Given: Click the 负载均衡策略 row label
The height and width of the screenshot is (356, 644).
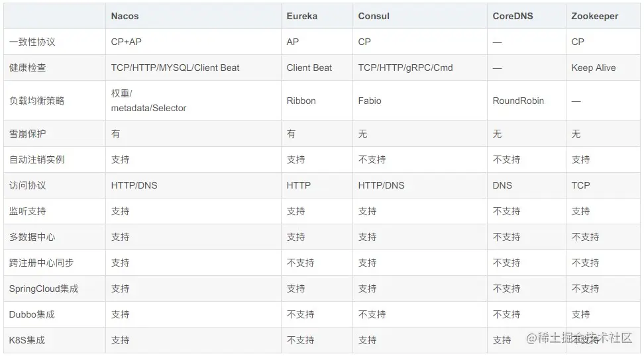Looking at the screenshot, I should click(x=36, y=101).
